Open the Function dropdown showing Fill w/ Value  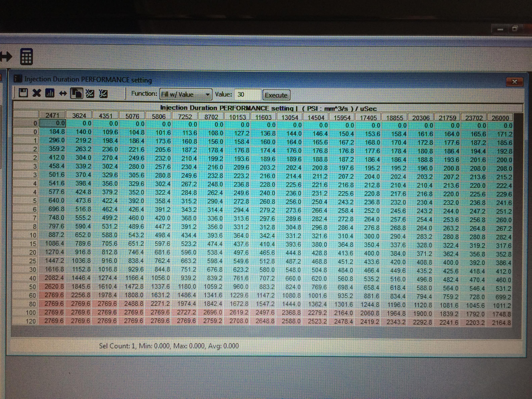(x=186, y=94)
